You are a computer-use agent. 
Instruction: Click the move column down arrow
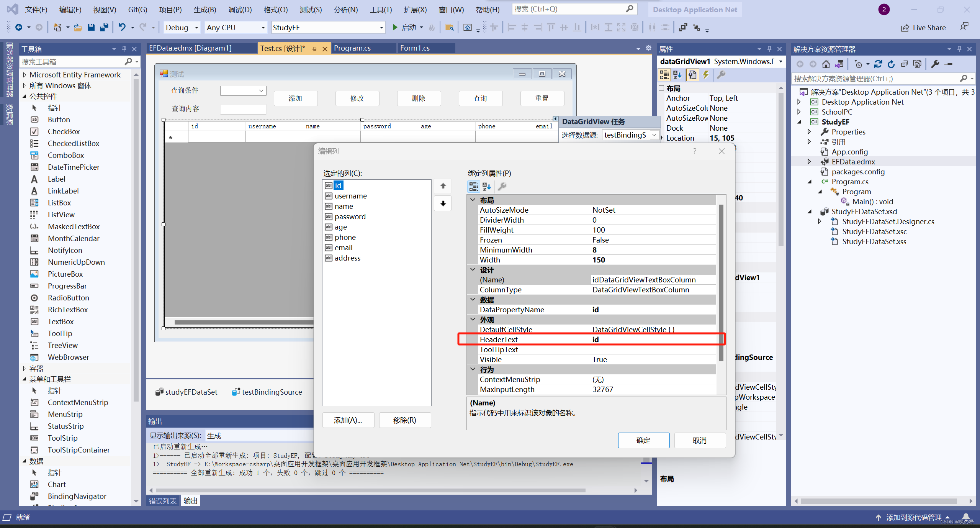pyautogui.click(x=443, y=203)
